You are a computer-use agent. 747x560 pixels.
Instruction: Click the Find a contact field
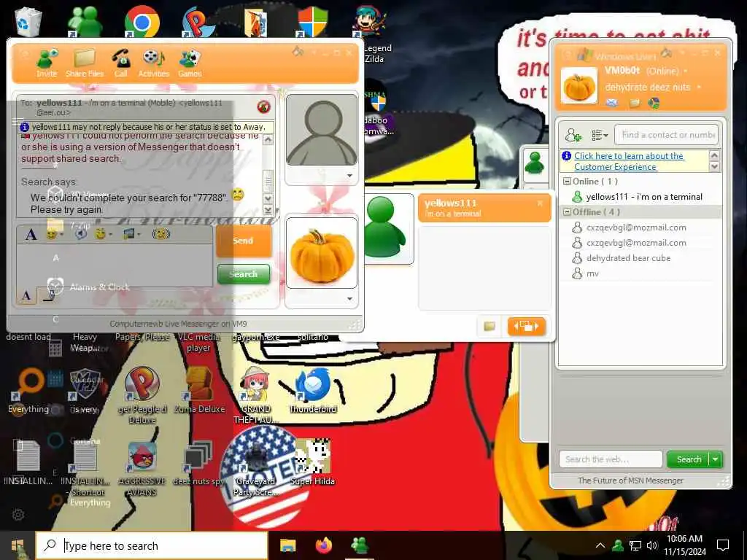pyautogui.click(x=667, y=135)
